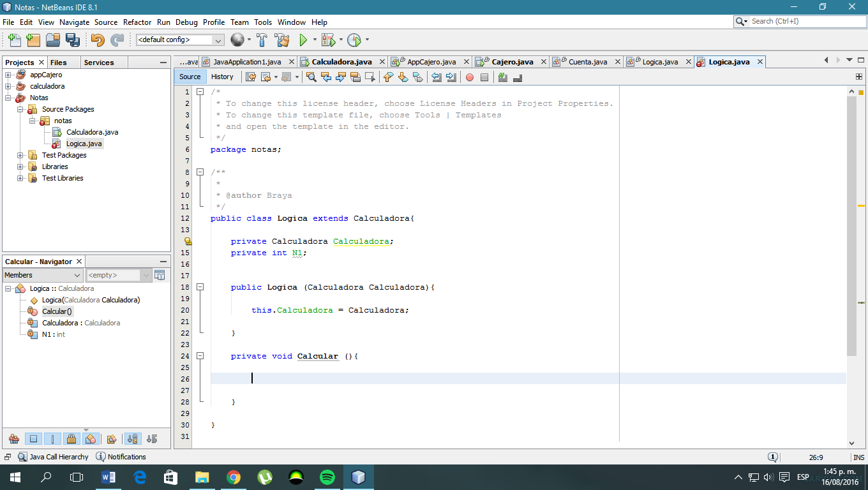Expand the appCajero project node
Viewport: 868px width, 490px height.
click(x=8, y=75)
